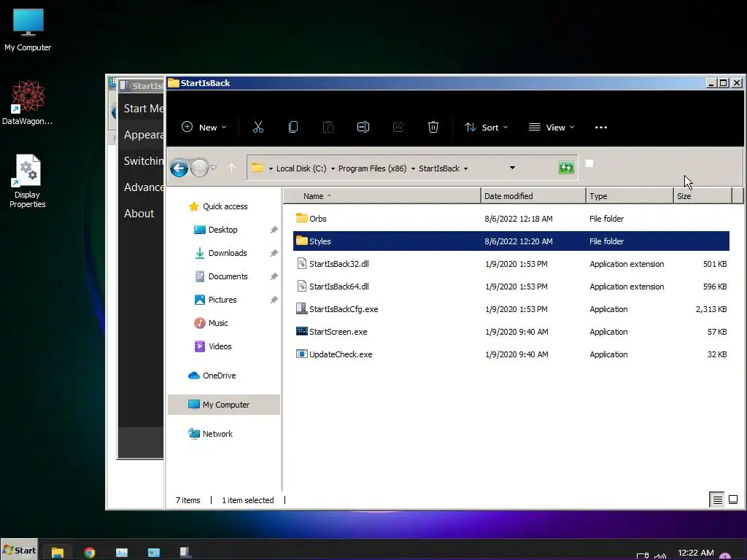Viewport: 747px width, 560px height.
Task: Open the View dropdown menu
Action: [551, 127]
